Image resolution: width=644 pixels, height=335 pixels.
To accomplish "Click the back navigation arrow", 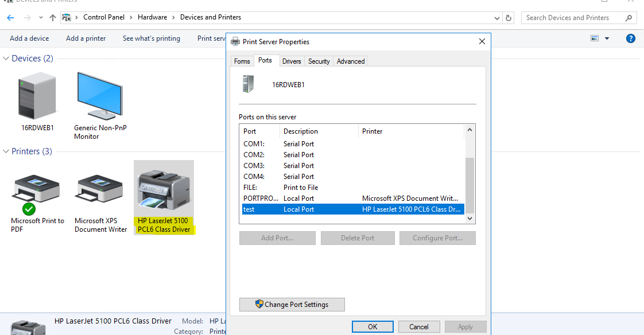I will [10, 17].
